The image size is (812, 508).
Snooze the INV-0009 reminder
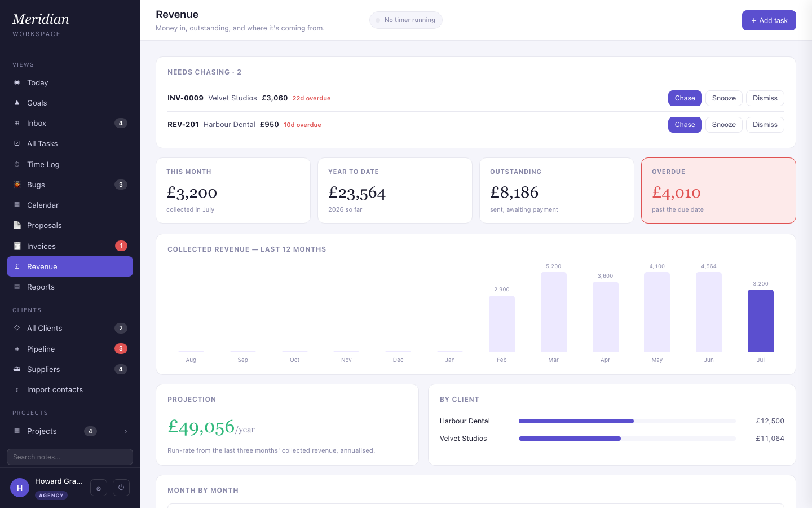click(x=724, y=98)
